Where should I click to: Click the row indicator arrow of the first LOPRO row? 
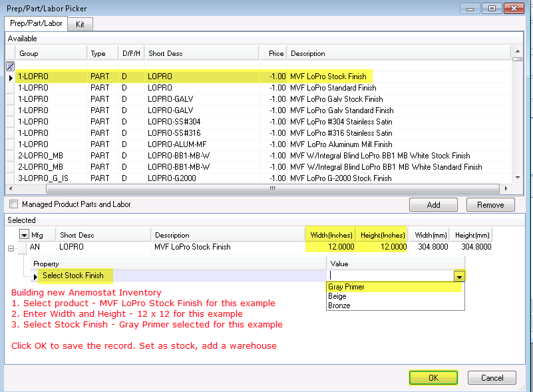[x=10, y=77]
